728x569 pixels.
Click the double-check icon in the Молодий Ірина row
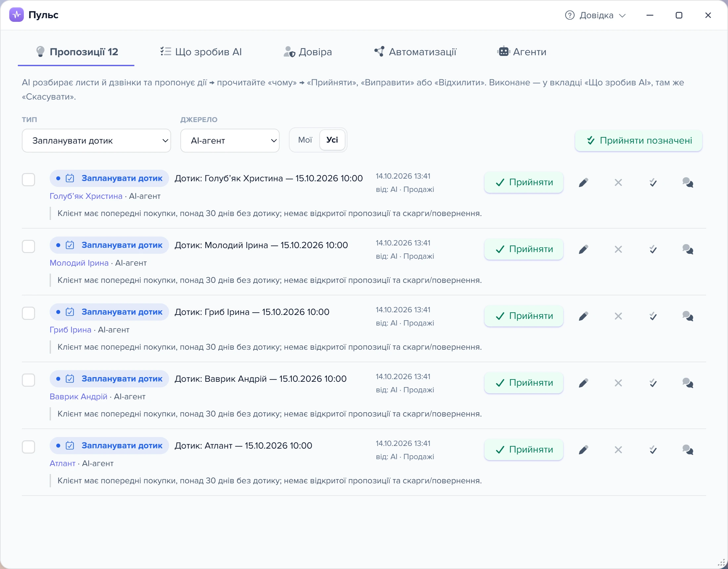coord(653,249)
